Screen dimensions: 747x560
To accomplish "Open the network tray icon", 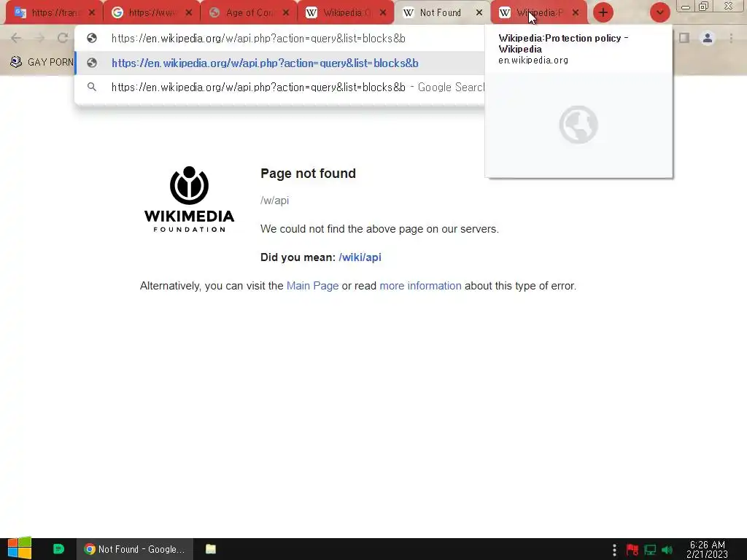I will pyautogui.click(x=650, y=550).
